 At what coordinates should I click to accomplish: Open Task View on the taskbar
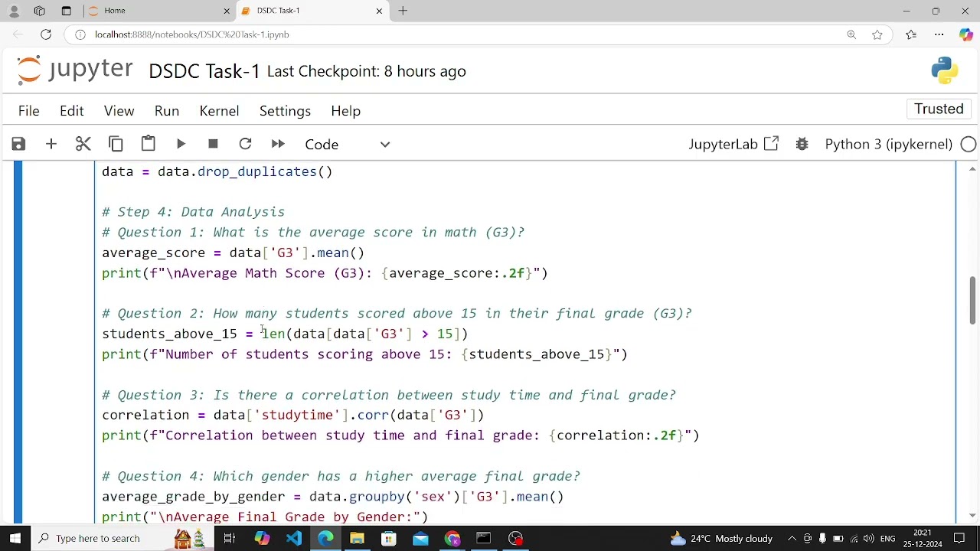pyautogui.click(x=229, y=538)
